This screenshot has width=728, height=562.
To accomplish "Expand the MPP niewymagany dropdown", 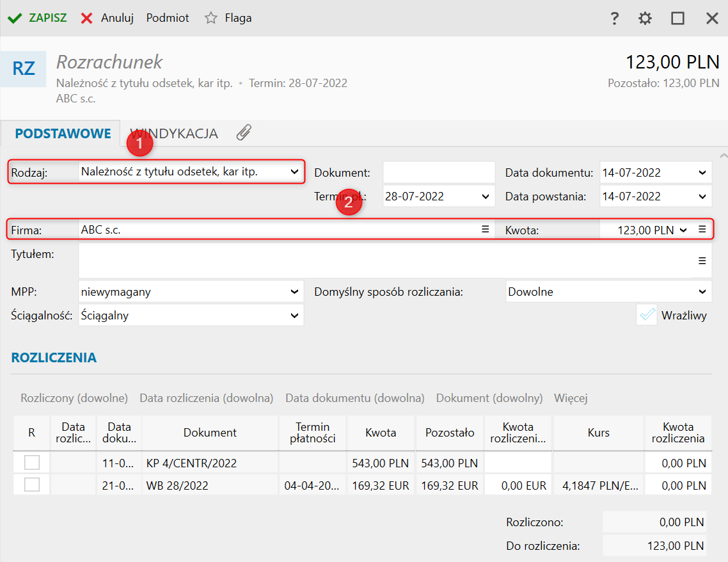I will 294,292.
